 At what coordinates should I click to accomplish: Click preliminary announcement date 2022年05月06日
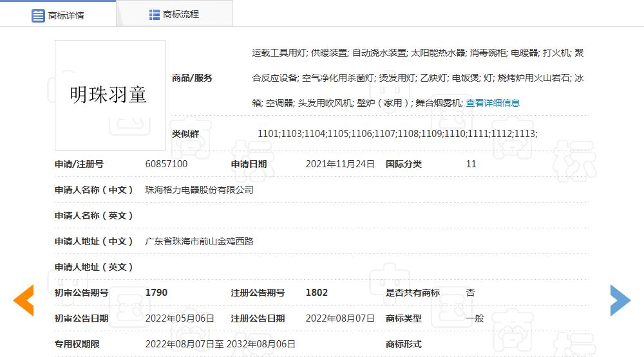tap(180, 318)
